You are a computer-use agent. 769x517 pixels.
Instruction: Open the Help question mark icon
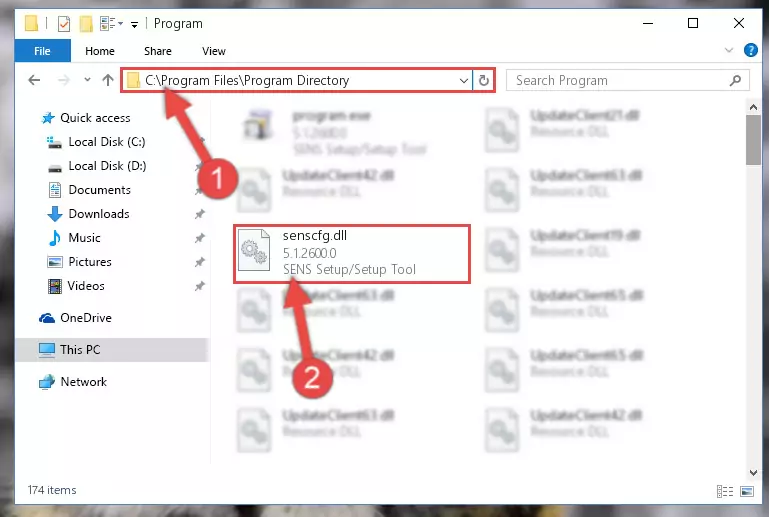(750, 50)
